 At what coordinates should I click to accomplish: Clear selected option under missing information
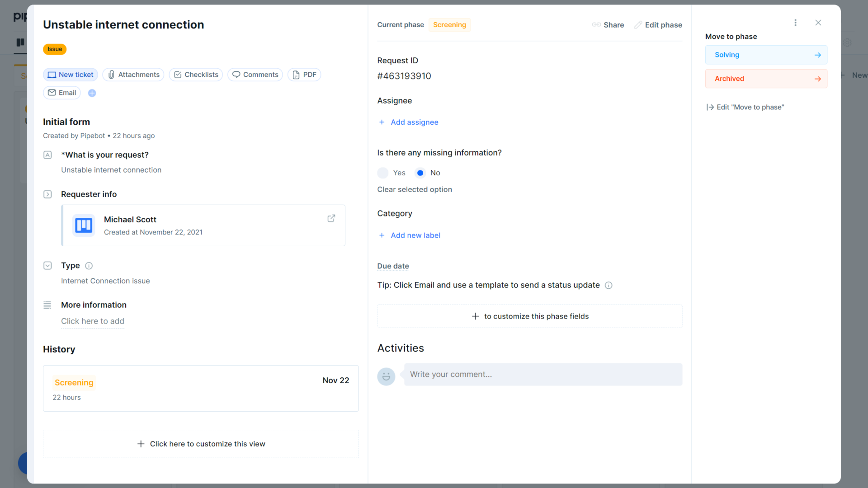click(415, 189)
